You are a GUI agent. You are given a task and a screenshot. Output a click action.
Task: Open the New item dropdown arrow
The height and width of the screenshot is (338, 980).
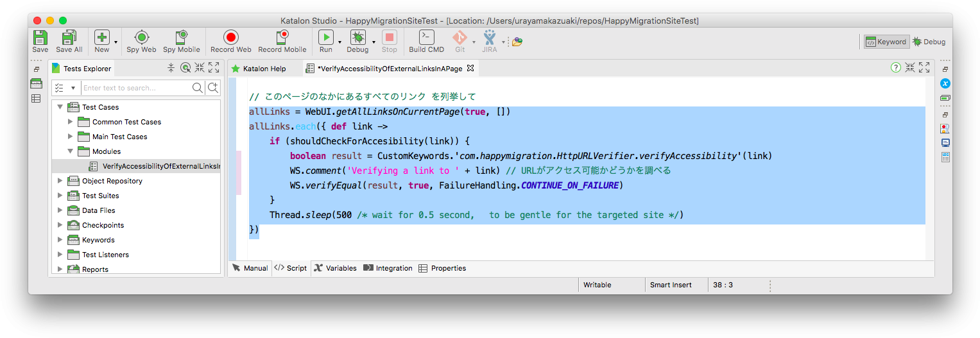[x=116, y=42]
